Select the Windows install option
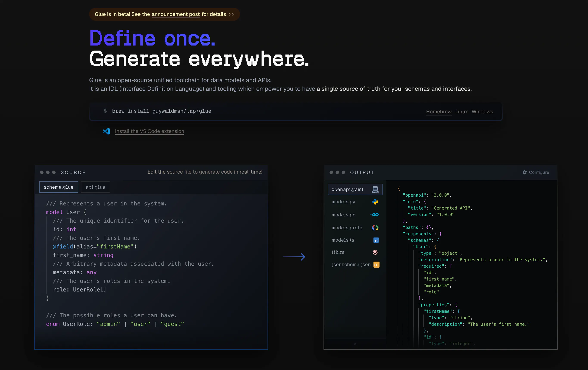This screenshot has width=588, height=370. pyautogui.click(x=482, y=111)
